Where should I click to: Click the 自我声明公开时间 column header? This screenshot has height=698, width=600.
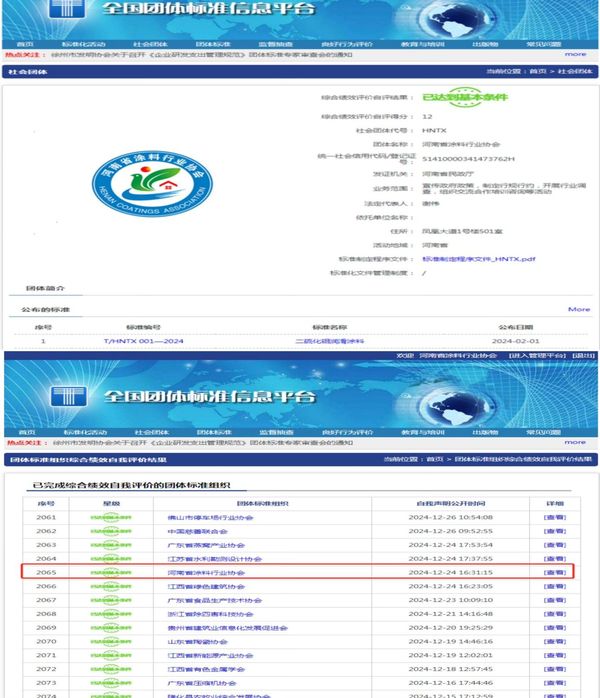[450, 503]
